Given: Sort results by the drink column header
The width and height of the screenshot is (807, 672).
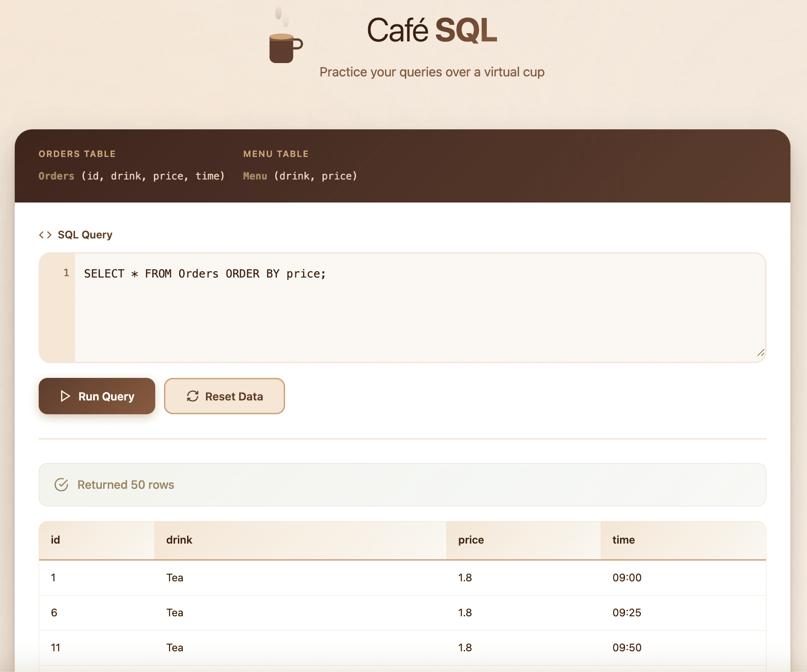Looking at the screenshot, I should (179, 540).
